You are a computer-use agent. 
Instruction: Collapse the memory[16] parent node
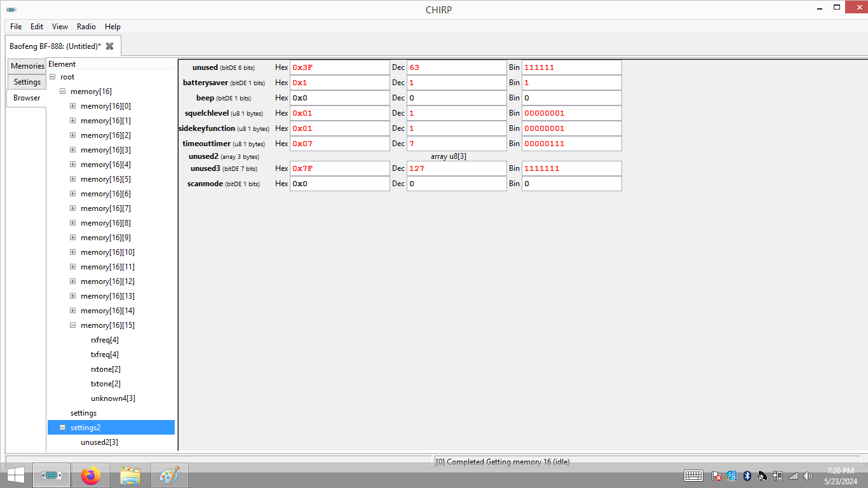pos(63,91)
